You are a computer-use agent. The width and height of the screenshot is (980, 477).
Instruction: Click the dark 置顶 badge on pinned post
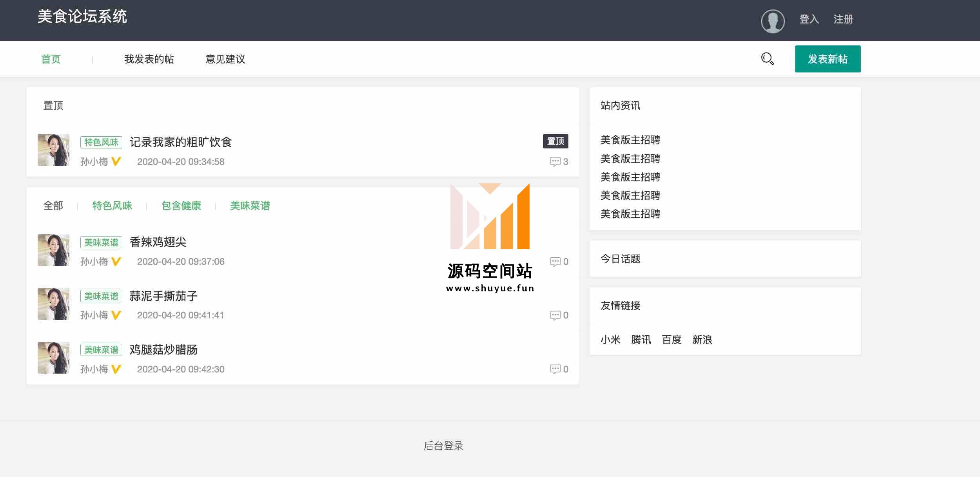pyautogui.click(x=555, y=141)
